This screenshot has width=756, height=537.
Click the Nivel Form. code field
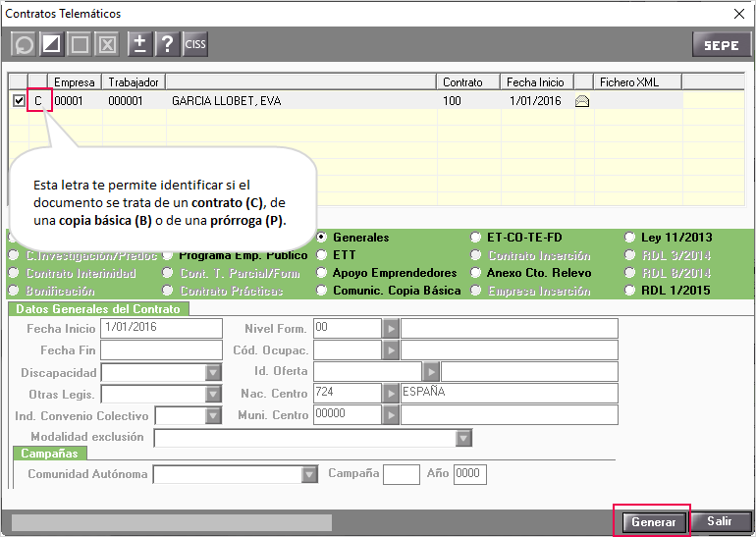click(x=348, y=328)
